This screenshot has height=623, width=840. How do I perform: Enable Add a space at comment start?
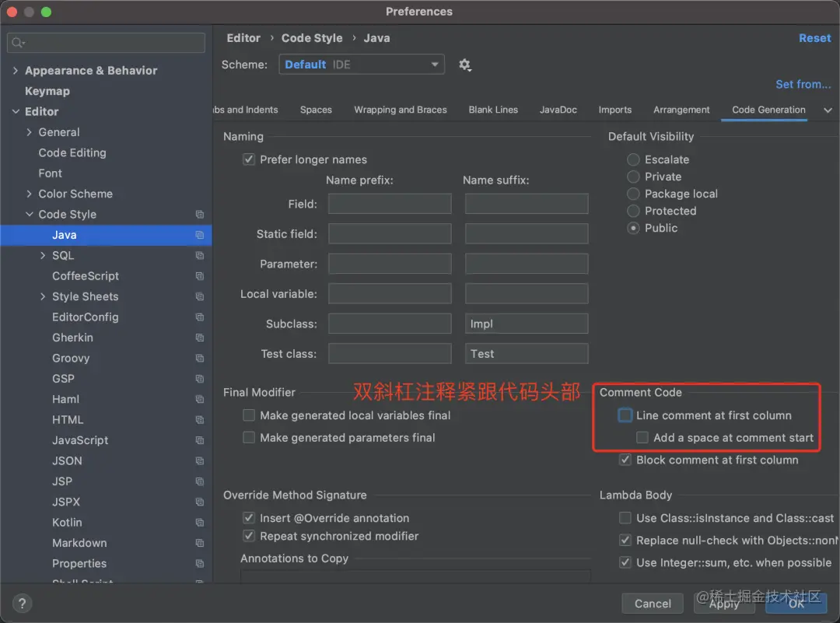tap(642, 438)
